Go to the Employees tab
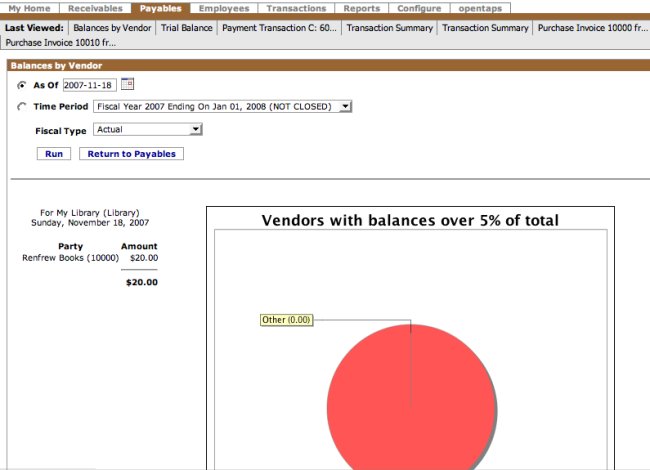This screenshot has height=470, width=650. pos(224,8)
